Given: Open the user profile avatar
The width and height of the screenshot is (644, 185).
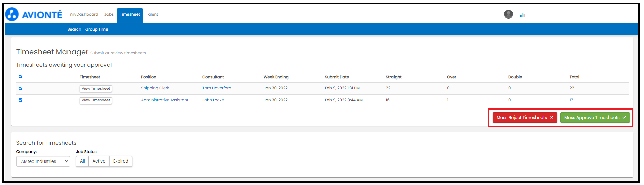Looking at the screenshot, I should (x=508, y=14).
